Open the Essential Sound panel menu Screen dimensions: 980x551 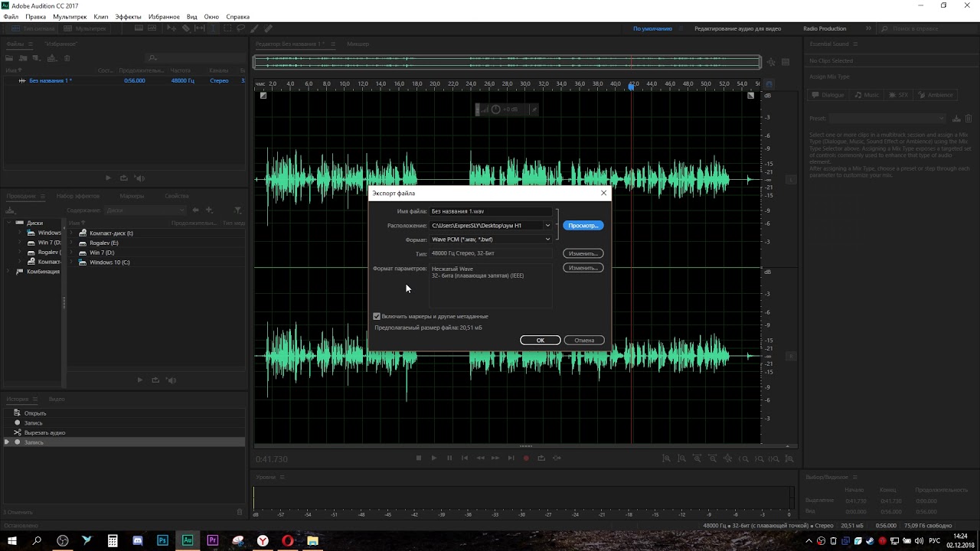pyautogui.click(x=856, y=44)
